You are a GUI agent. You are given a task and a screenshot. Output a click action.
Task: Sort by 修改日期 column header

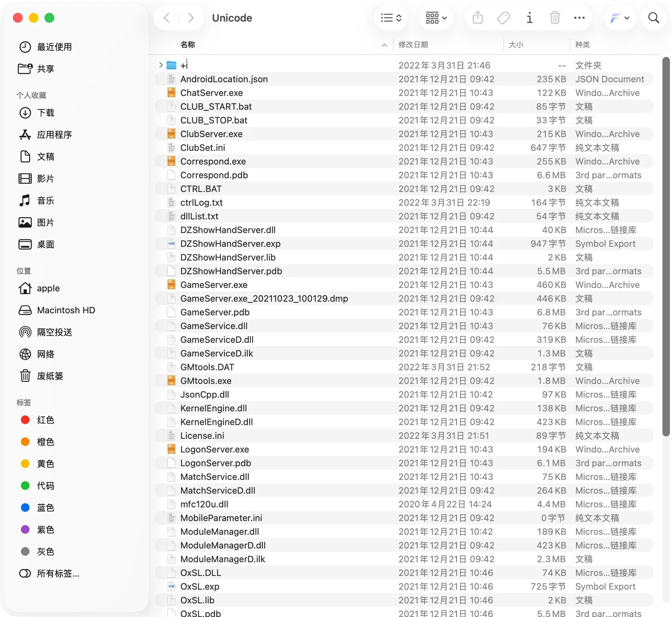[413, 45]
